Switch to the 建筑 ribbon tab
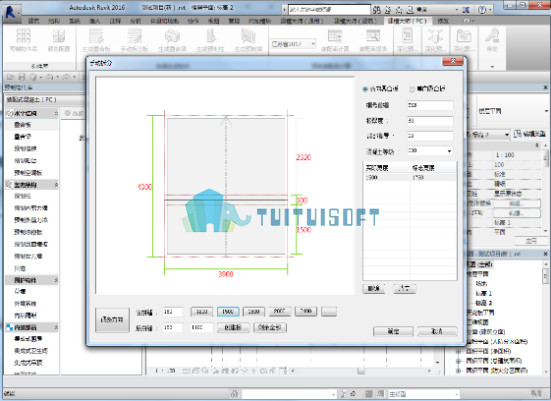 click(x=34, y=21)
